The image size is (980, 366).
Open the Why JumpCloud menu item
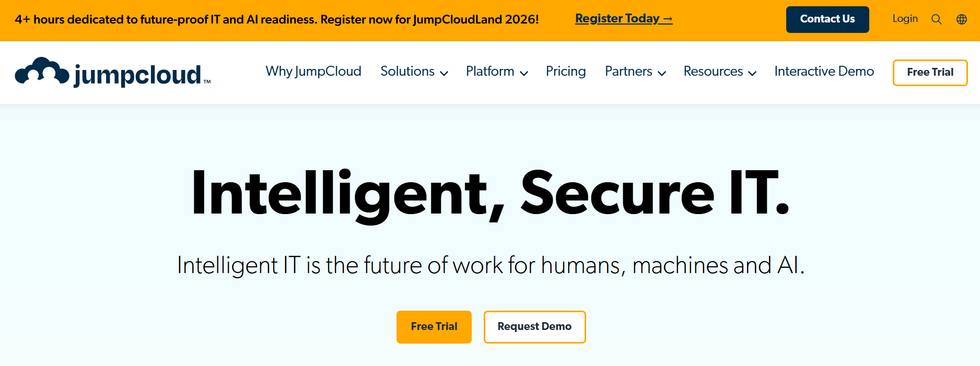pos(313,72)
